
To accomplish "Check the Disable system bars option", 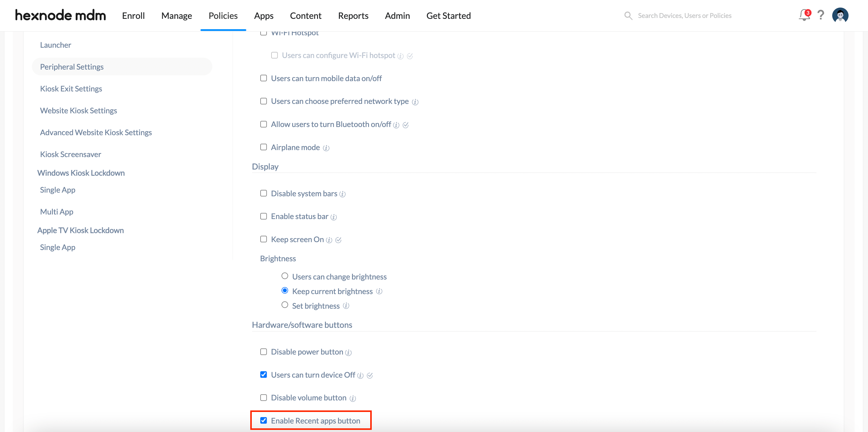I will click(264, 193).
